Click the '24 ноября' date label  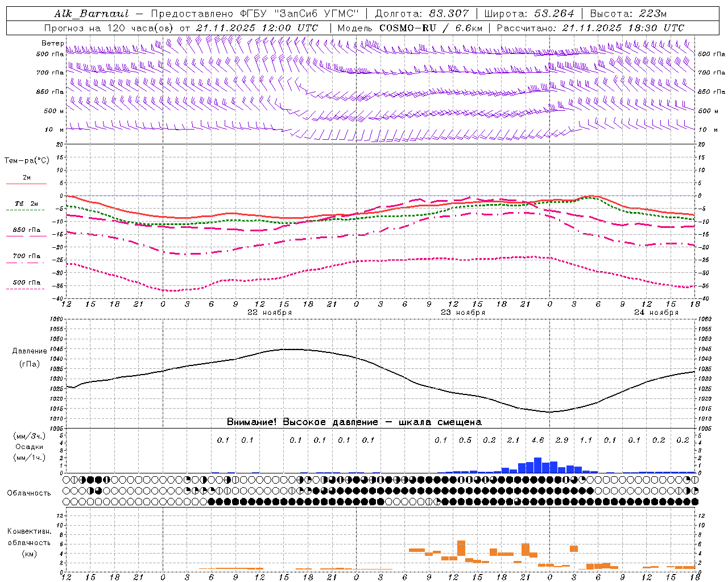pyautogui.click(x=656, y=312)
